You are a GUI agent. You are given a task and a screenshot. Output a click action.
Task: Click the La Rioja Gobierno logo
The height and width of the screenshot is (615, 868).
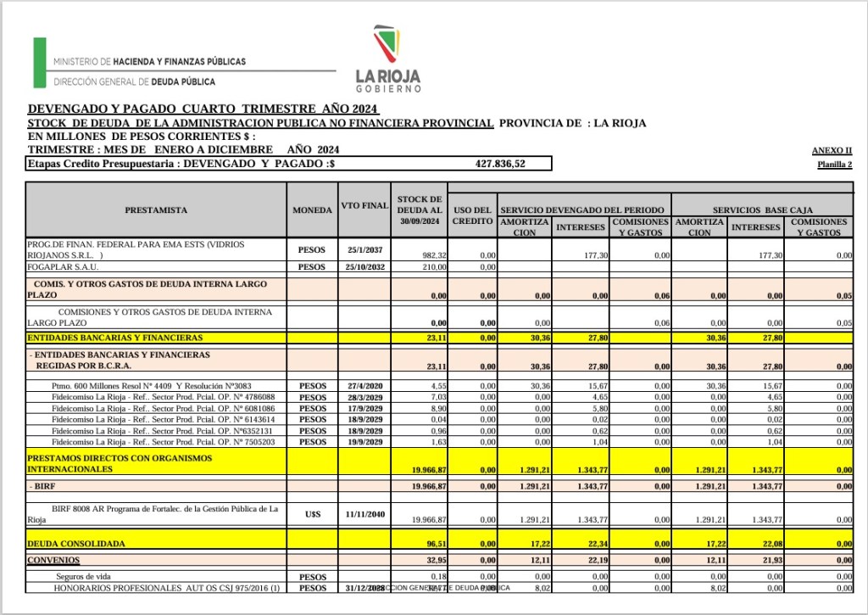(388, 59)
